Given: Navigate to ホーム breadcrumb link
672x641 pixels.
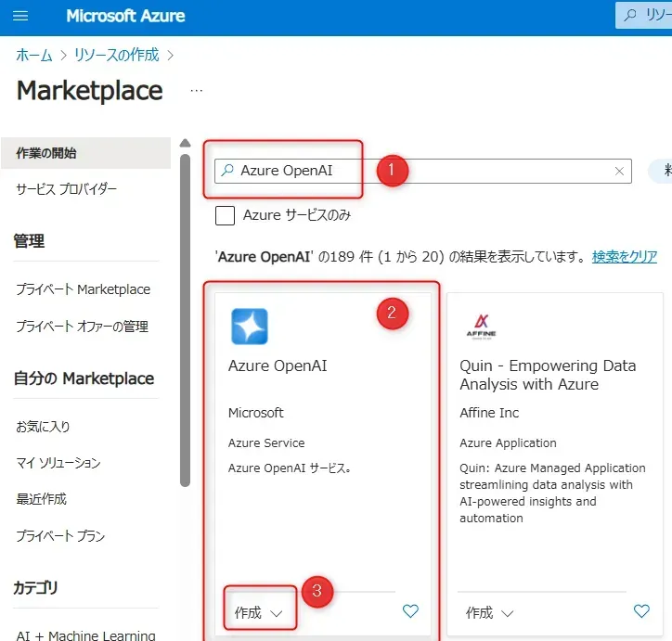Looking at the screenshot, I should pyautogui.click(x=34, y=55).
